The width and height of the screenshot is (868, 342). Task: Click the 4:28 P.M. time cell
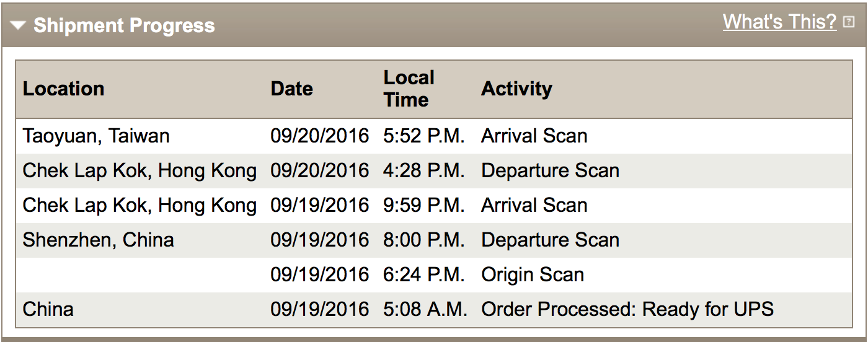point(423,171)
